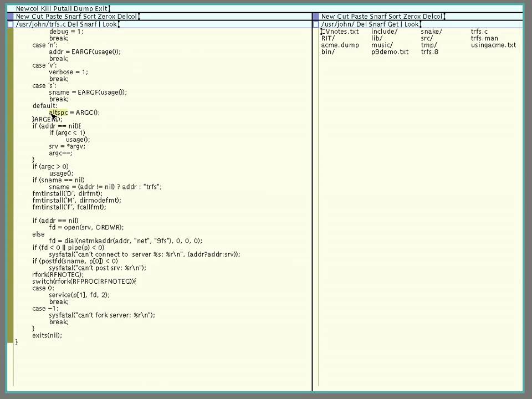
Task: Select trfs.8 in the directory listing
Action: pyautogui.click(x=429, y=52)
